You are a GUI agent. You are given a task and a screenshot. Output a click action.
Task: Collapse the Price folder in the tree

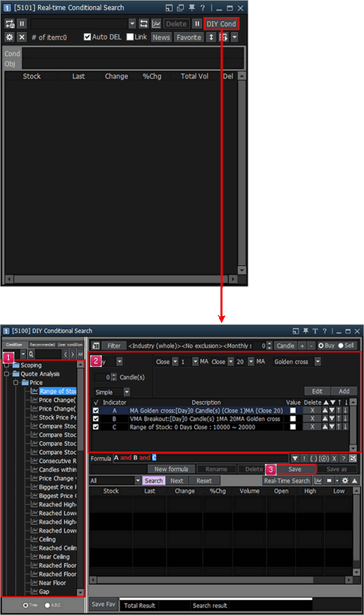coord(16,382)
